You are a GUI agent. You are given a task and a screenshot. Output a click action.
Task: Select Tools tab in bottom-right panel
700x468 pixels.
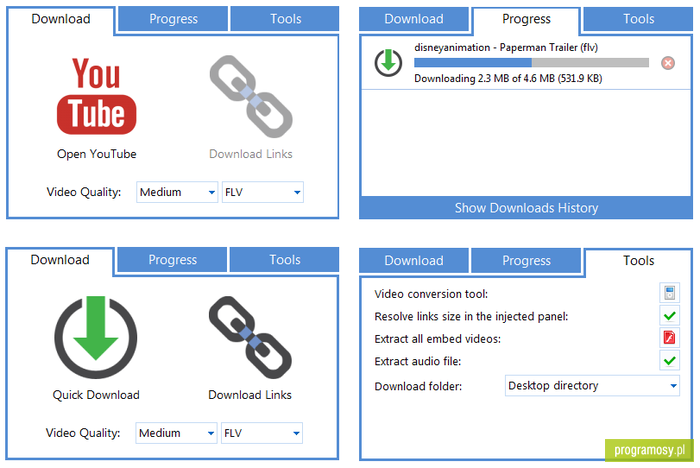click(638, 261)
